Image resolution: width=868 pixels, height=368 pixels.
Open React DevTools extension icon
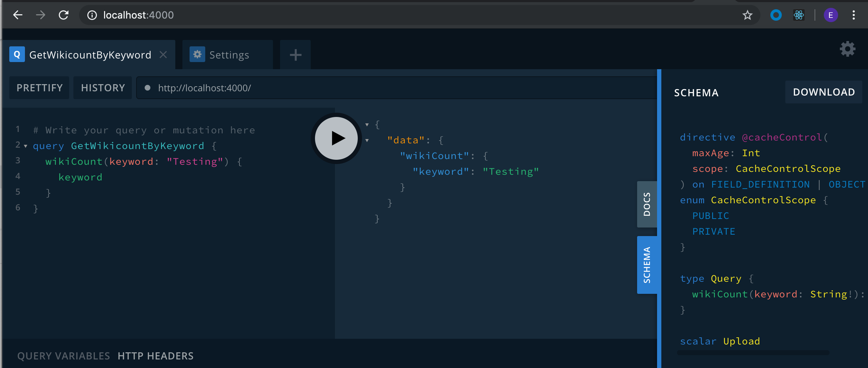click(x=799, y=15)
